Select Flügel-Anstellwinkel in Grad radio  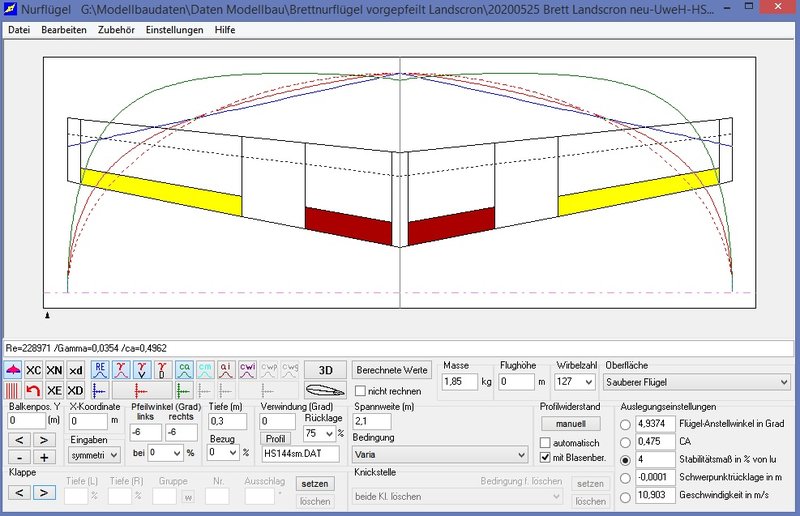pos(625,425)
